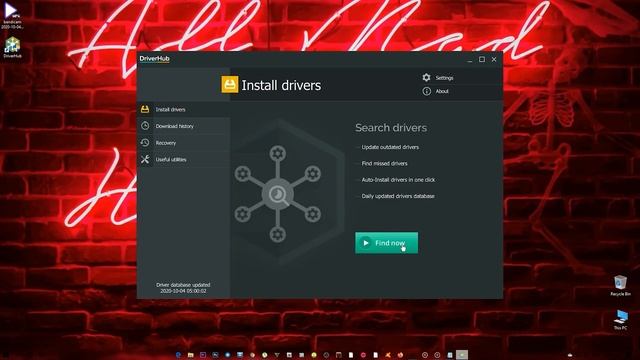Viewport: 640px width, 360px height.
Task: Click the Useful utilities wrench icon
Action: pyautogui.click(x=145, y=160)
